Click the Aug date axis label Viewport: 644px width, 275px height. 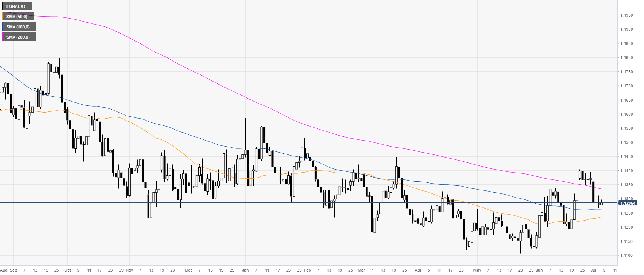3,270
